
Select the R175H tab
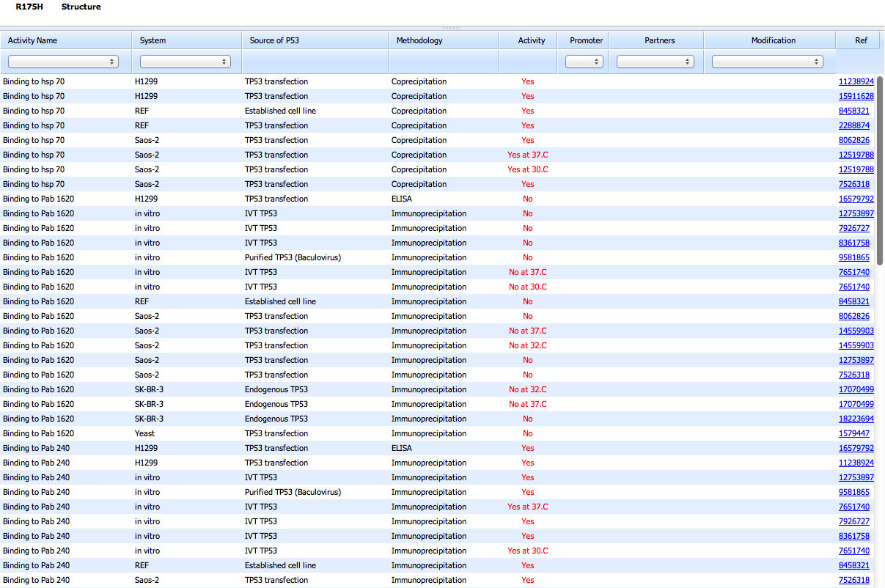(29, 7)
